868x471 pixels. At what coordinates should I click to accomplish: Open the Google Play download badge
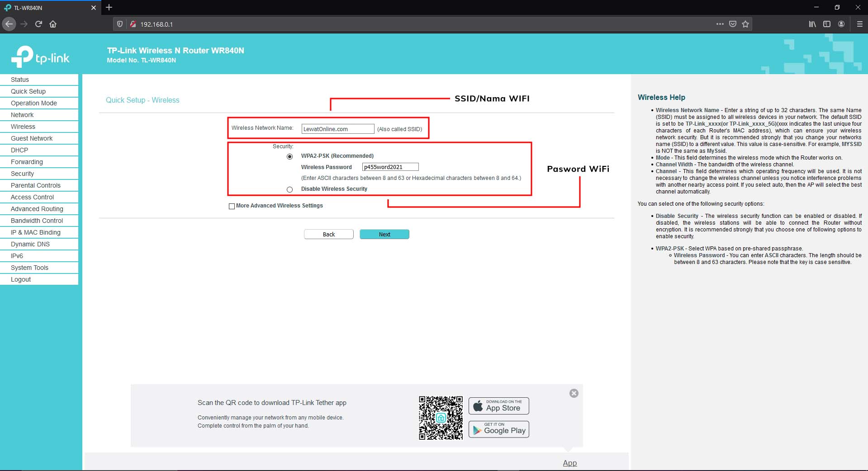499,429
